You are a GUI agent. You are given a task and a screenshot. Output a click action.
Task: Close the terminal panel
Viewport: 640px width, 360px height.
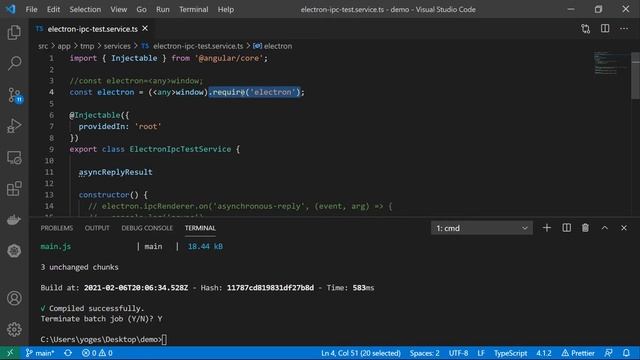pos(624,228)
